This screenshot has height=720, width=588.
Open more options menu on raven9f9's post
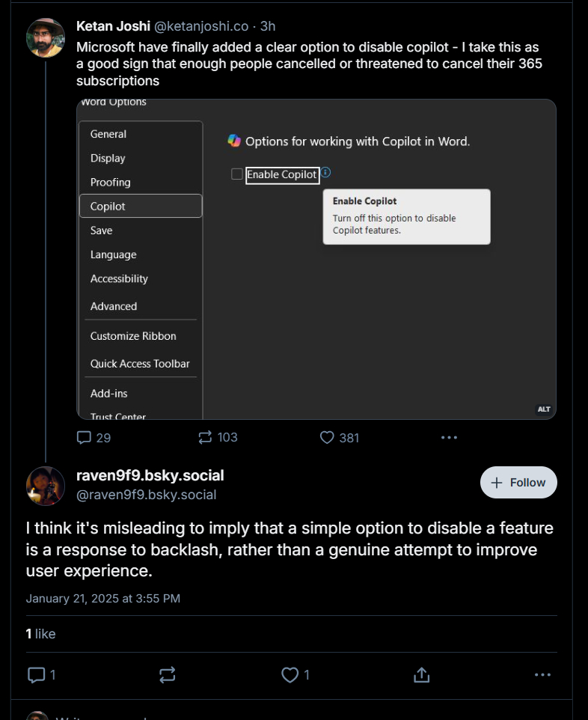tap(542, 675)
